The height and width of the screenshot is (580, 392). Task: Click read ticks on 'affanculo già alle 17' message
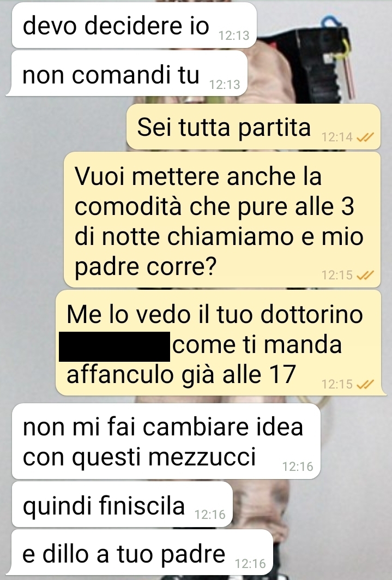tap(365, 384)
